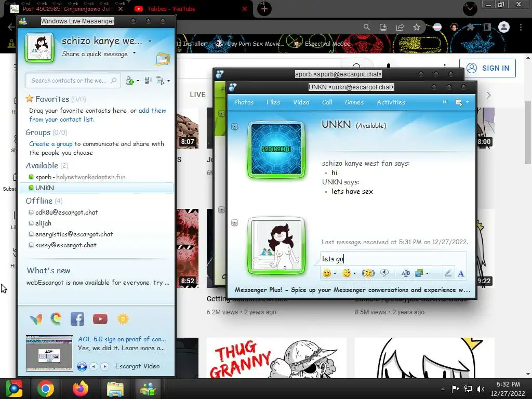The height and width of the screenshot is (399, 532).
Task: Click the add contact icon in Messenger
Action: point(129,81)
